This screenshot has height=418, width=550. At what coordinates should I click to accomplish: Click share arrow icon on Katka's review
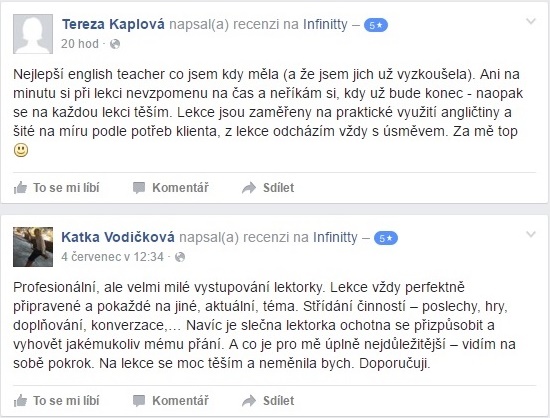(249, 401)
